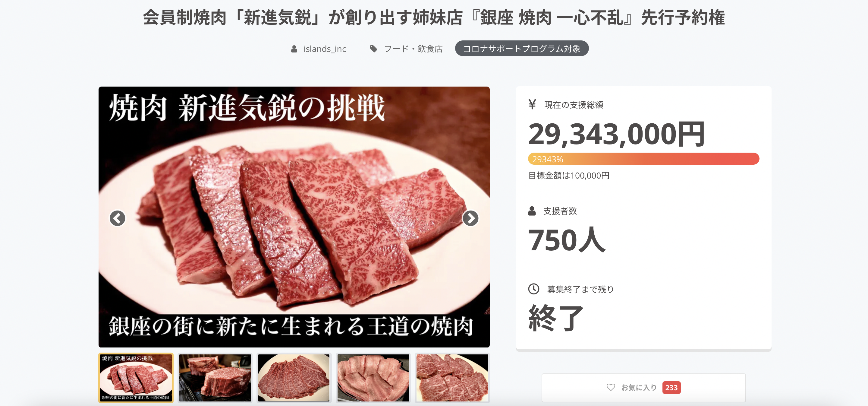Advance to next carousel image arrow
This screenshot has width=868, height=406.
[470, 218]
